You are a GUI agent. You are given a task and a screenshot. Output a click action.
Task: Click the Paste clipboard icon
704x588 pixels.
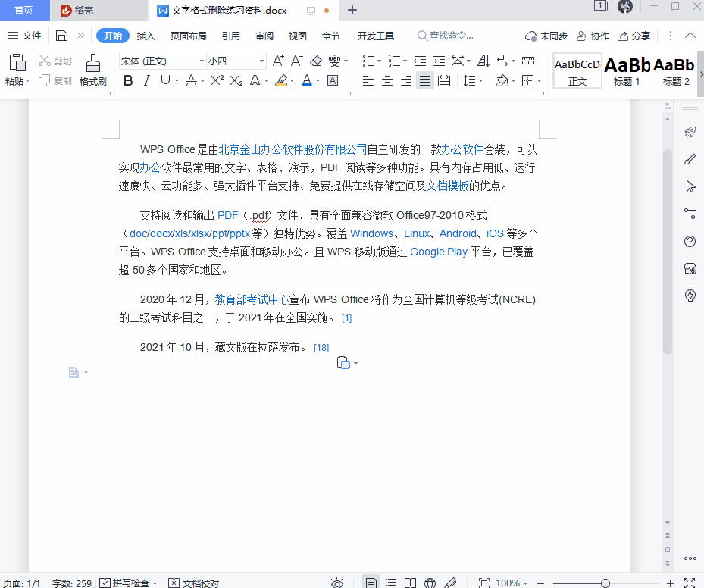point(17,63)
